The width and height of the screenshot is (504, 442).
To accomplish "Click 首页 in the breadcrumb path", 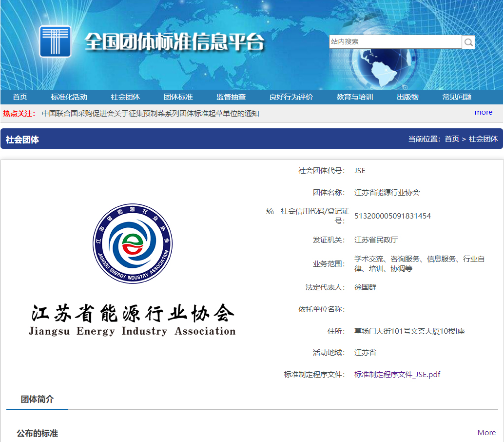I will coord(451,139).
